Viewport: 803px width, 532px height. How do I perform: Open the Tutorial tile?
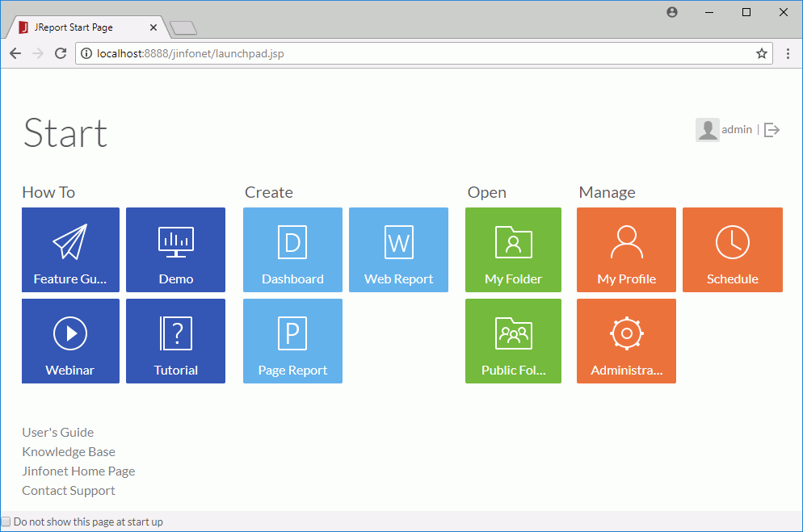[175, 341]
